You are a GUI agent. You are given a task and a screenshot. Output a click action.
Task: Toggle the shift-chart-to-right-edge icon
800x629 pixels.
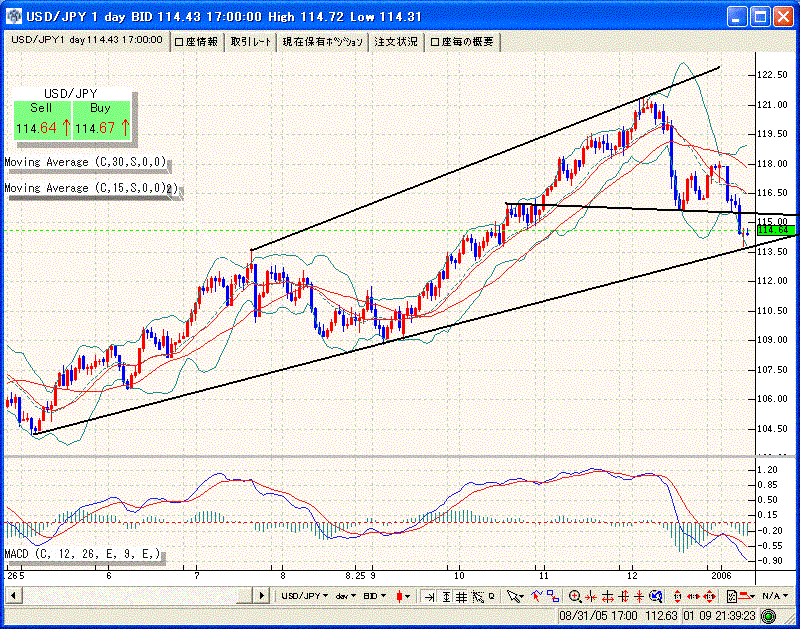pyautogui.click(x=429, y=596)
